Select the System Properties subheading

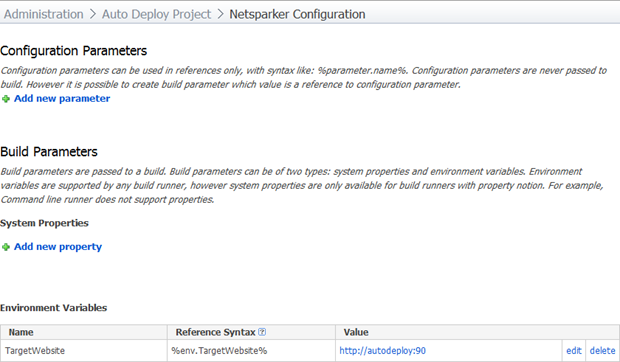(44, 223)
